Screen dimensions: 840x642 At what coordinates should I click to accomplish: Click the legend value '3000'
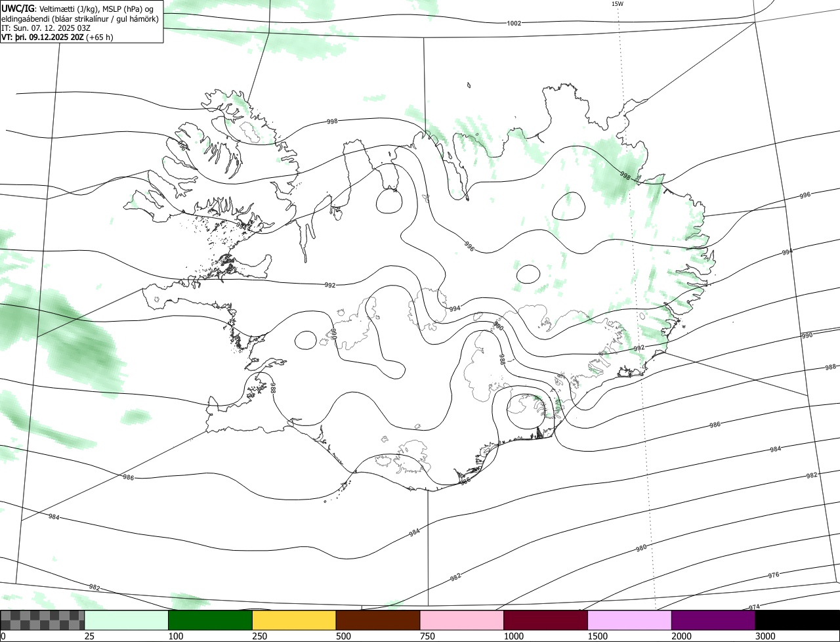point(765,636)
